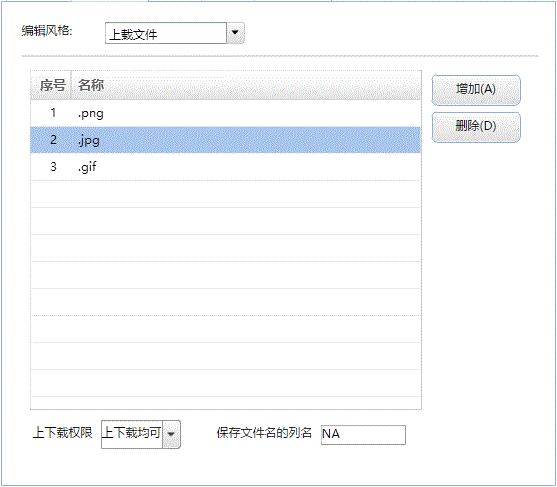Click the 删除(D) button
The width and height of the screenshot is (557, 487).
[x=476, y=127]
